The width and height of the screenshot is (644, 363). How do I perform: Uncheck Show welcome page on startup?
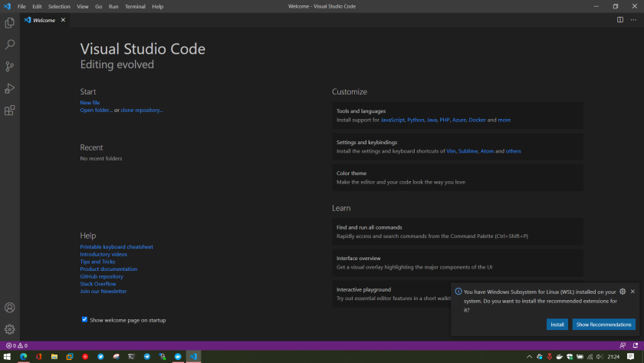[x=84, y=319]
